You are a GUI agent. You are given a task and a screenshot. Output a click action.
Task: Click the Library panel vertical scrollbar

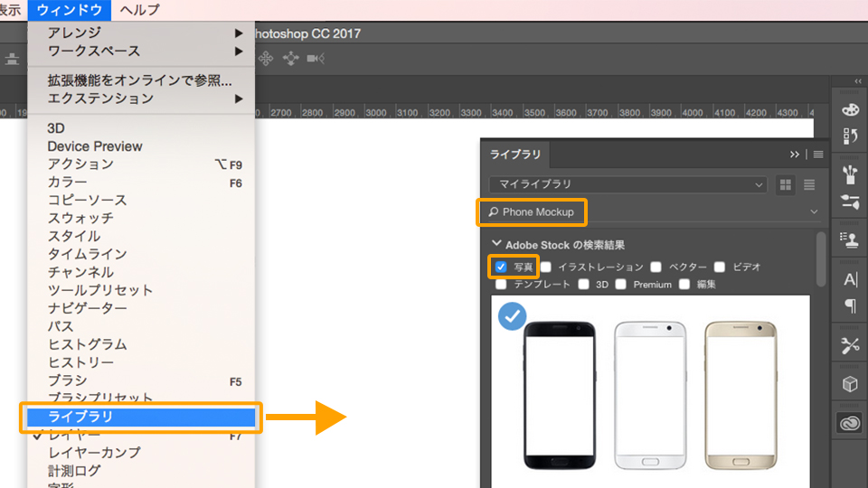pos(821,259)
